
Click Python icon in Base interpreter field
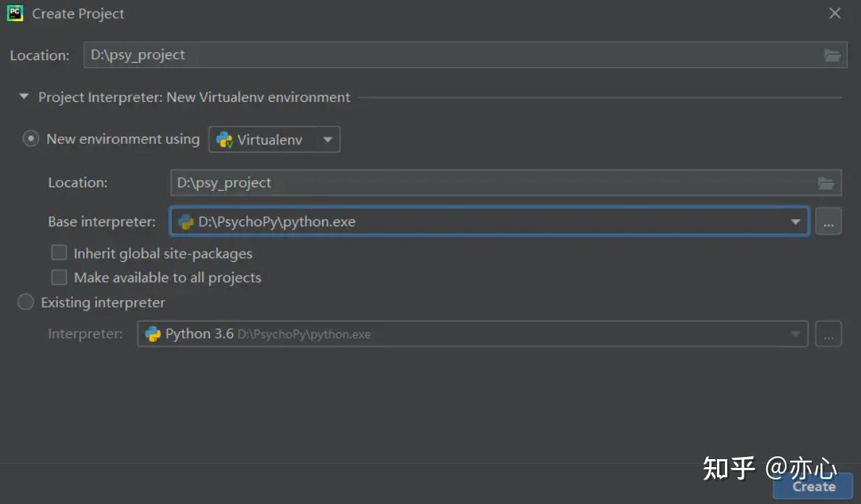point(186,222)
